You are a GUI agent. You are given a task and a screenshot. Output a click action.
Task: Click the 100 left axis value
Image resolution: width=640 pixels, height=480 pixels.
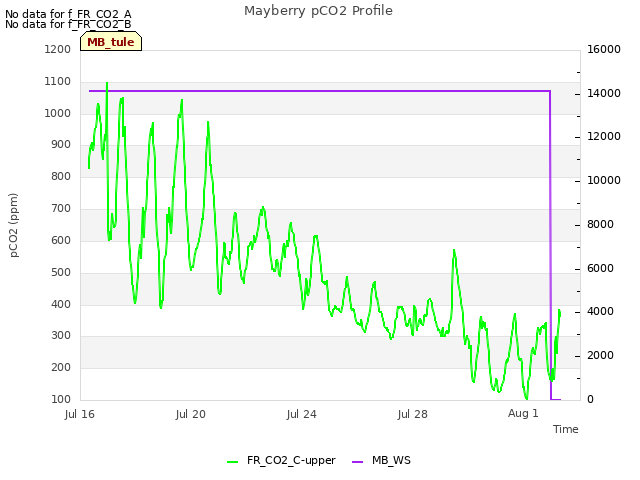(x=61, y=400)
